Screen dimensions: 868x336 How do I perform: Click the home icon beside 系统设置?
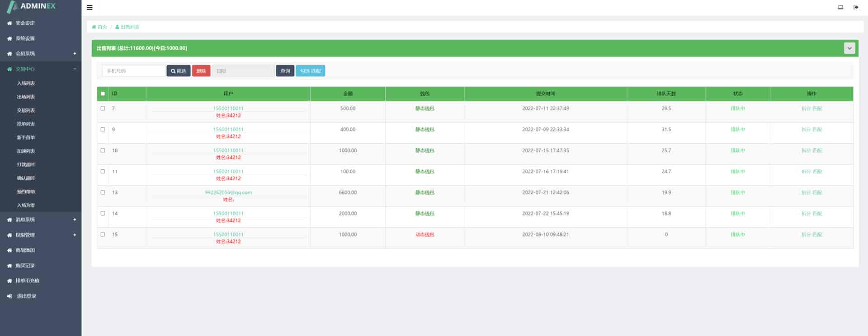point(9,38)
